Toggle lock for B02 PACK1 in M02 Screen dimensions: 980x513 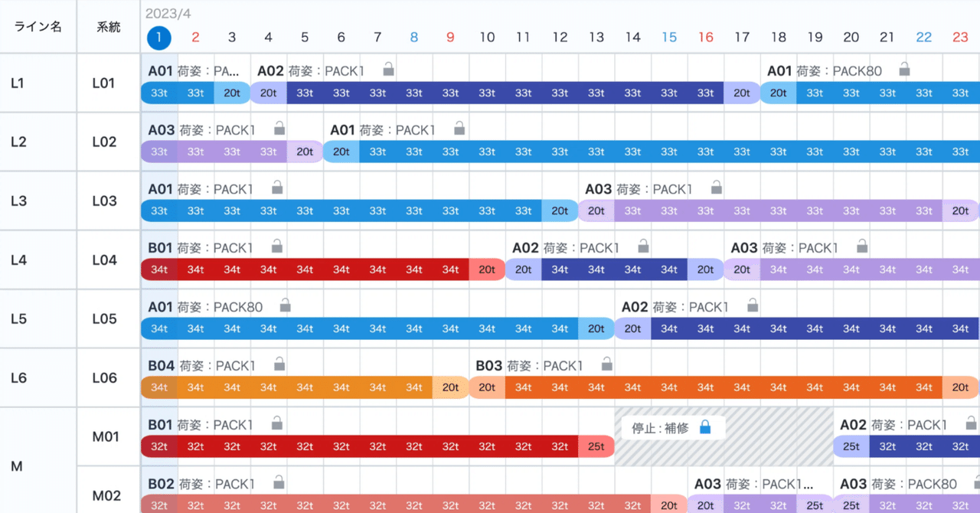279,482
